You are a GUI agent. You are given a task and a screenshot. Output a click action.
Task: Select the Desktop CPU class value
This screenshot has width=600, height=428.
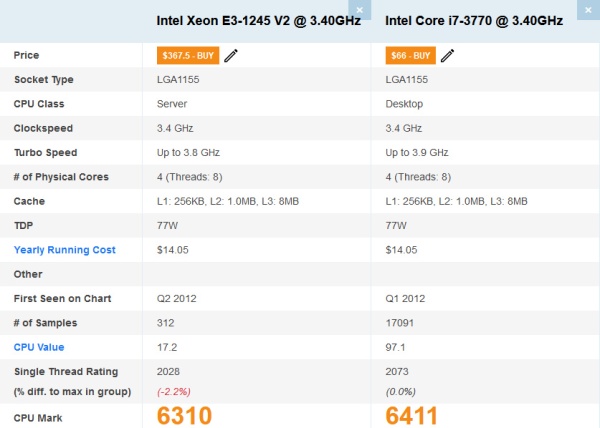(404, 104)
